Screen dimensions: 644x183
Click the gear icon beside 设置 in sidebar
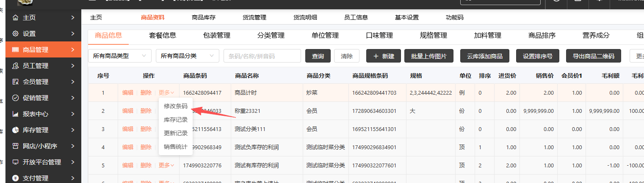tap(16, 34)
